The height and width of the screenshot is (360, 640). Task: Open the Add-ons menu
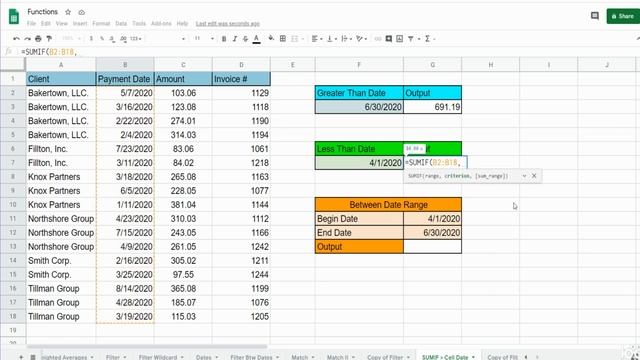pos(161,24)
